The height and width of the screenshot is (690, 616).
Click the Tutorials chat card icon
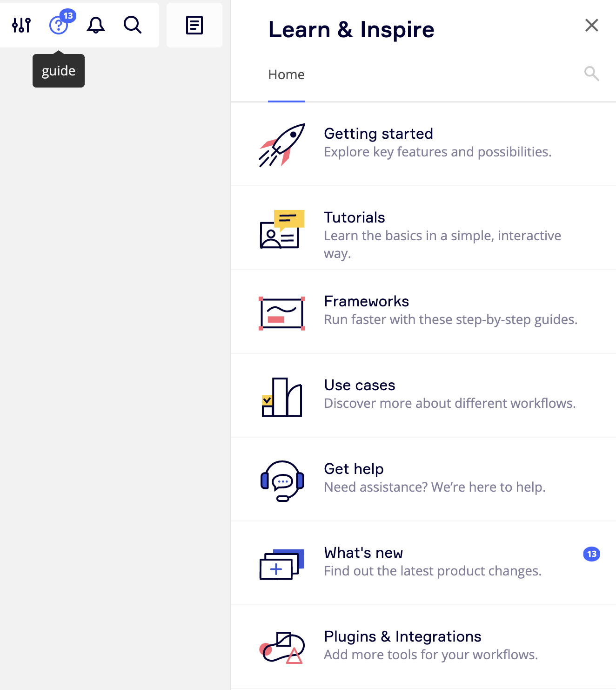(282, 229)
